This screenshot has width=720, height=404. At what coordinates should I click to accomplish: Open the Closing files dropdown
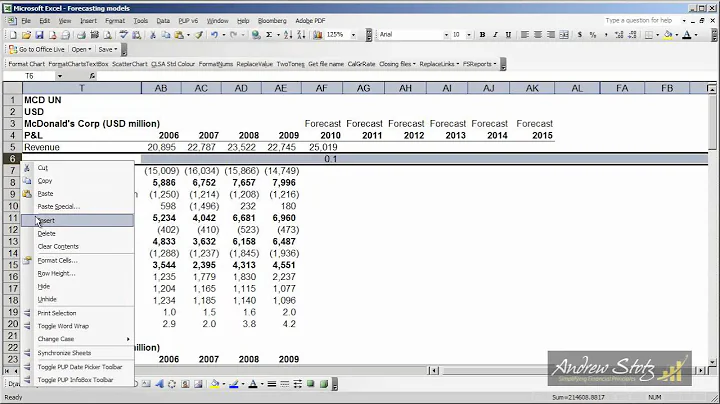tap(397, 64)
